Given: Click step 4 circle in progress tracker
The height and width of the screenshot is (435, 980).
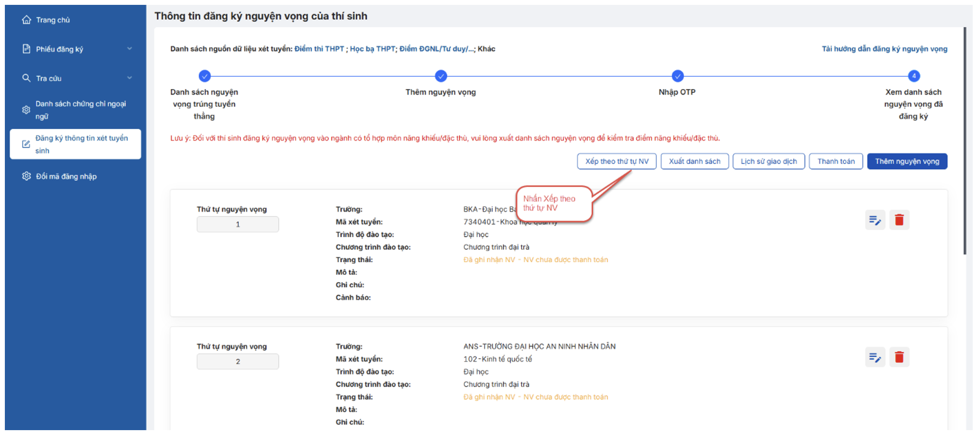Looking at the screenshot, I should [x=914, y=76].
